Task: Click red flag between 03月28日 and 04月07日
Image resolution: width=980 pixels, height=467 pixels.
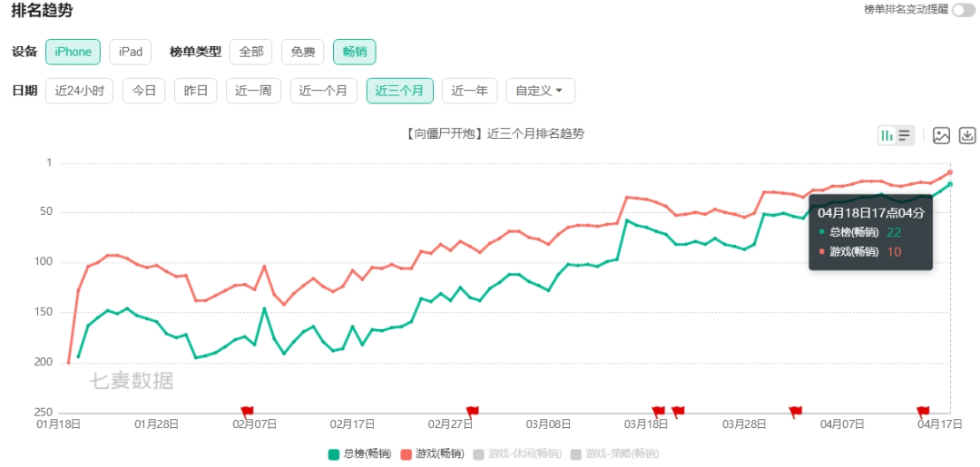Action: [796, 411]
